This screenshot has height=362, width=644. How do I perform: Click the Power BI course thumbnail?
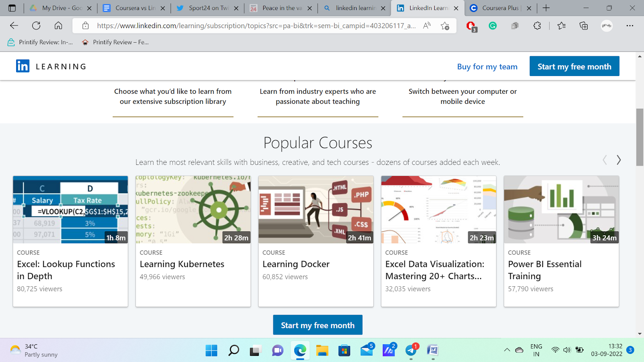[x=561, y=210]
